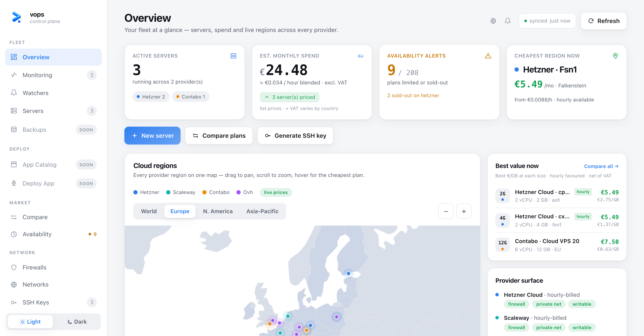Open Monitoring in the sidebar
644x336 pixels.
point(53,75)
